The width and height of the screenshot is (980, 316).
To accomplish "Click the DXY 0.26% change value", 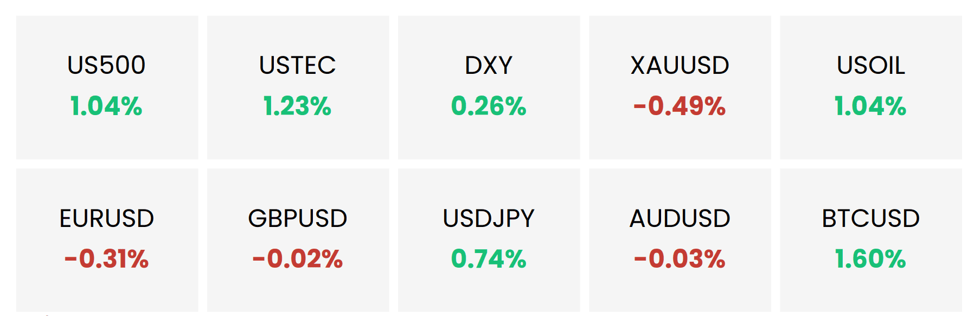I will point(489,106).
